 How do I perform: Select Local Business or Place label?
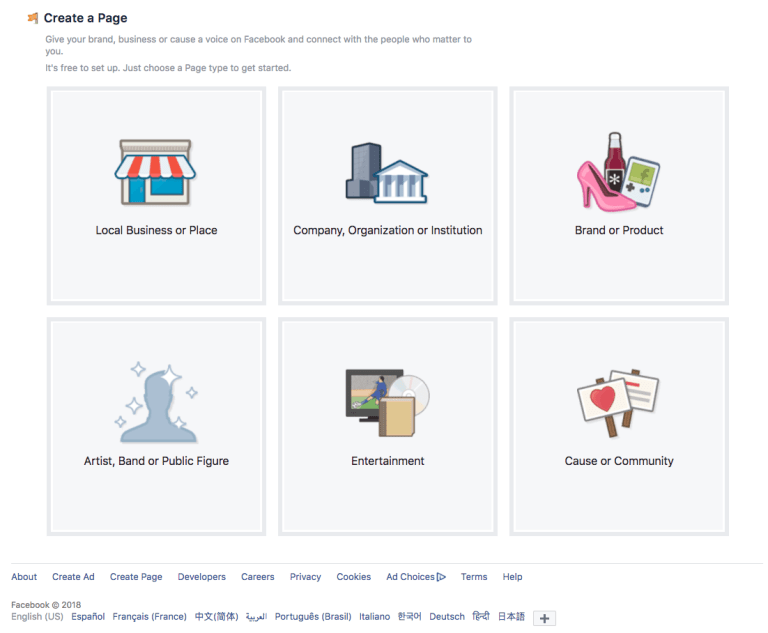[156, 230]
